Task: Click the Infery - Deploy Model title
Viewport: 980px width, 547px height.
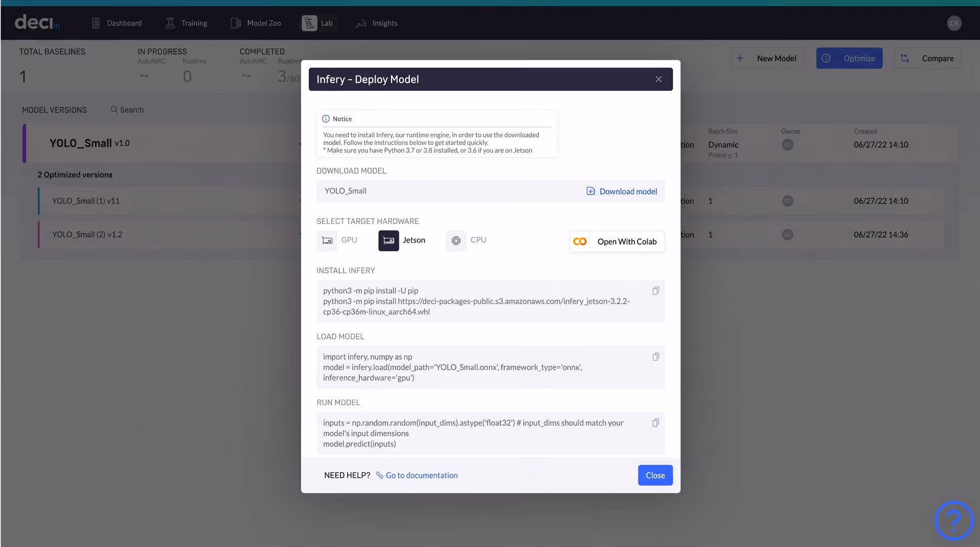Action: coord(367,79)
